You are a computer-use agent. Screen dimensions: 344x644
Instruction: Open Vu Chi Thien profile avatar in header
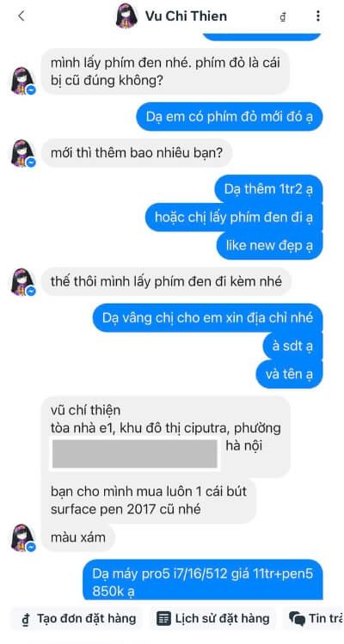pyautogui.click(x=126, y=16)
